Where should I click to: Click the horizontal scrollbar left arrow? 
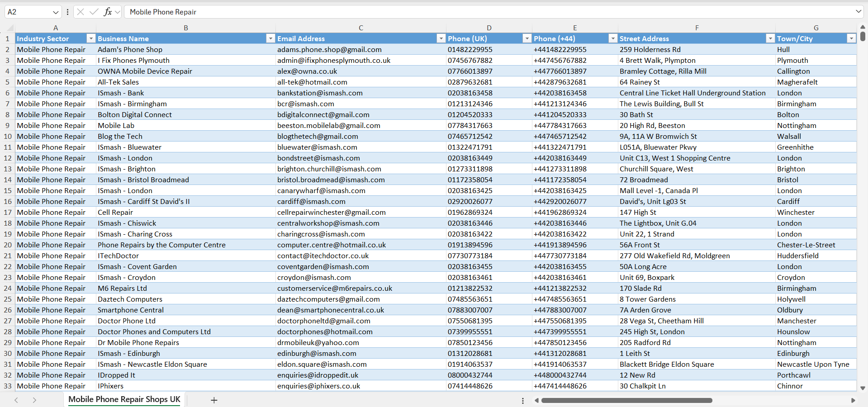536,400
